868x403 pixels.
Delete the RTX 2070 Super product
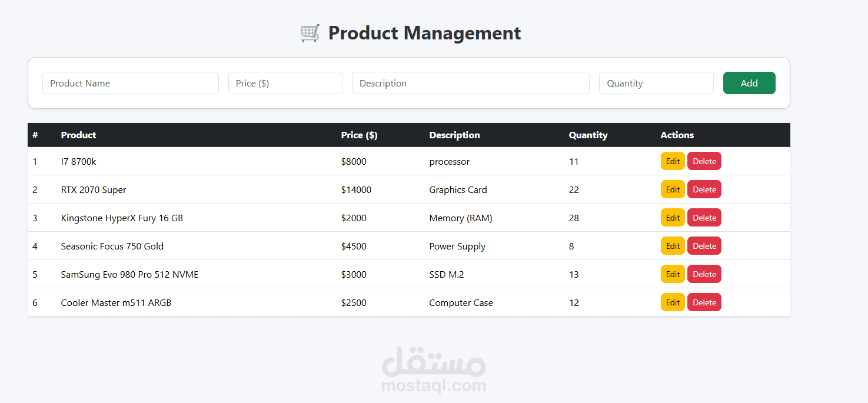(704, 189)
